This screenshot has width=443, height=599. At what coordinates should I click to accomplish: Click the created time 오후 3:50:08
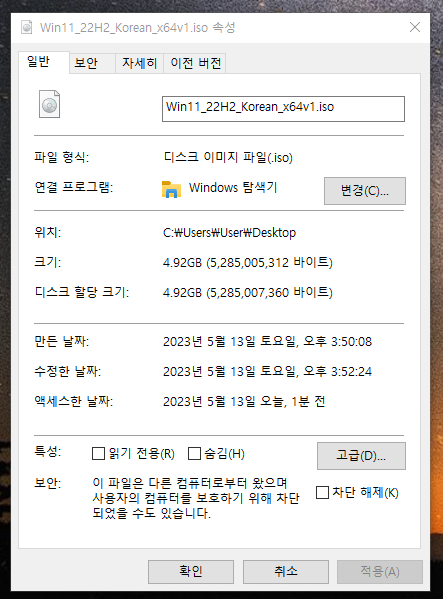pos(338,342)
